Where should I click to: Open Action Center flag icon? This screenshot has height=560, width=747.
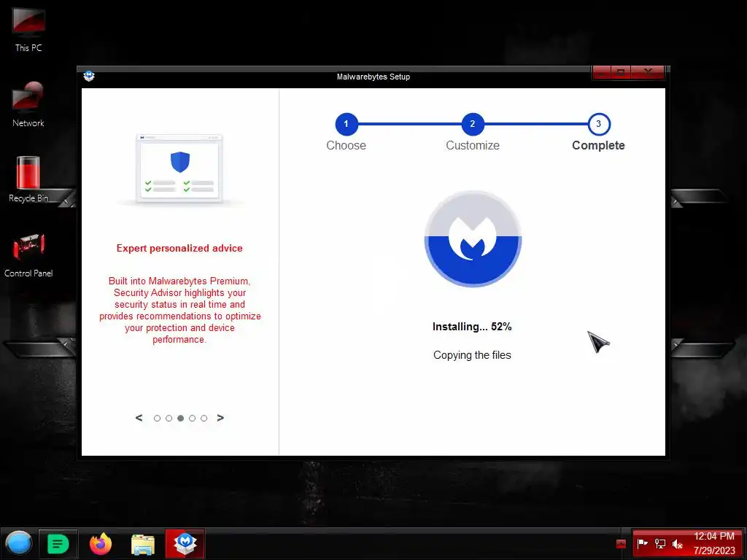click(x=642, y=543)
